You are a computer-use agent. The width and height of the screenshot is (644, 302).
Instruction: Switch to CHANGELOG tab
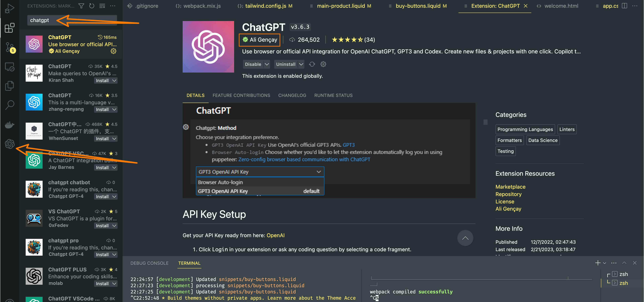pyautogui.click(x=292, y=95)
